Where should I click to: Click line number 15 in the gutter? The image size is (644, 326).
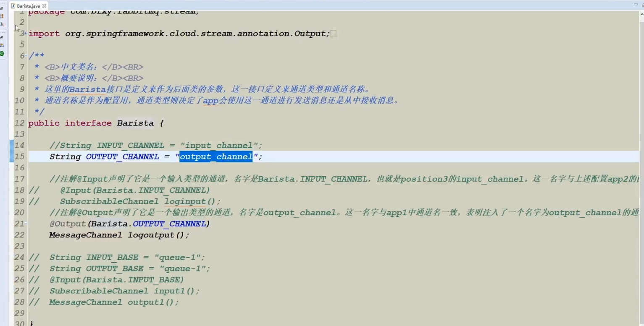tap(20, 156)
